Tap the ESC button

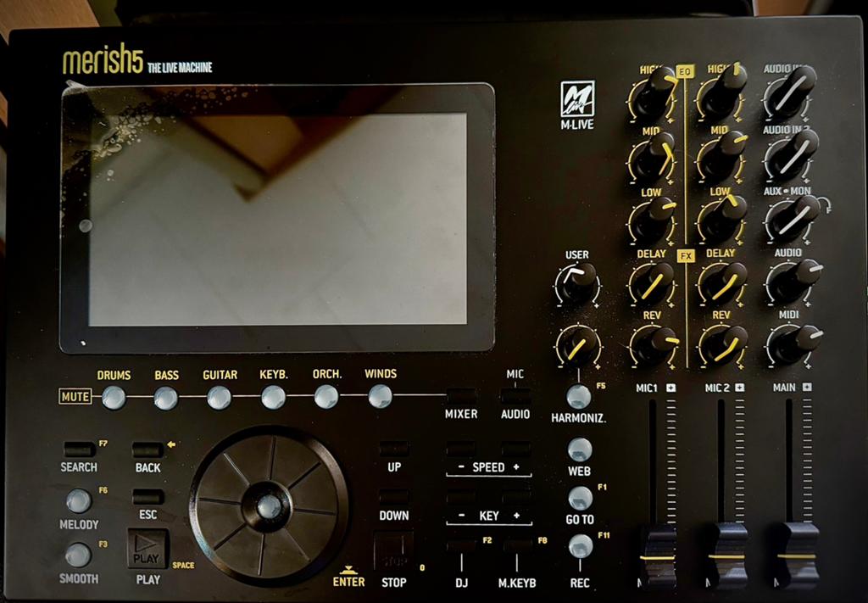click(x=147, y=497)
